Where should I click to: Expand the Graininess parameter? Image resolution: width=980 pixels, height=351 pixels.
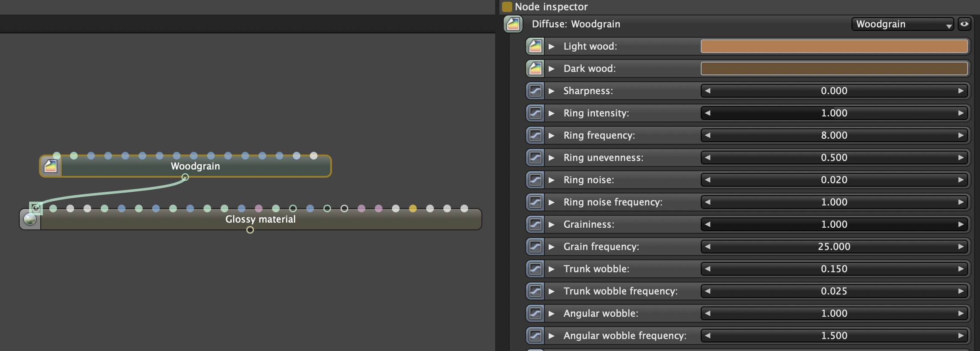coord(552,224)
